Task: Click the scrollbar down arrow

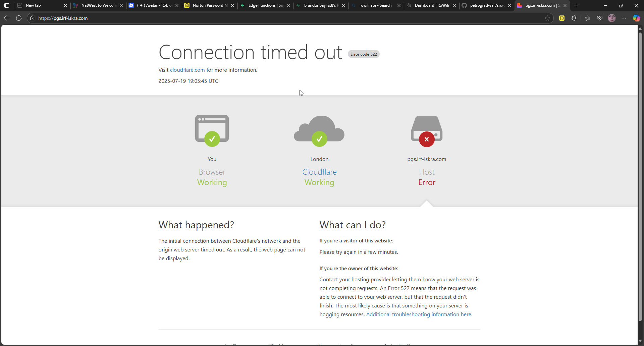Action: pos(640,341)
